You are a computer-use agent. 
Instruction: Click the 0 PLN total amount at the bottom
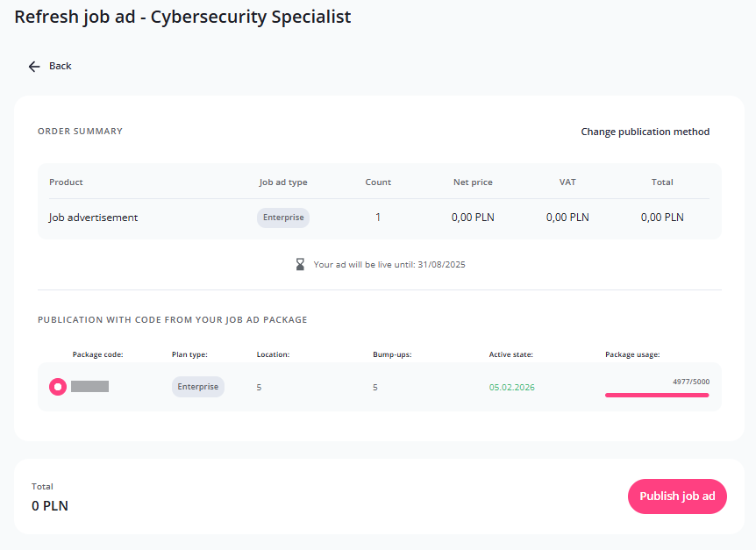point(50,505)
